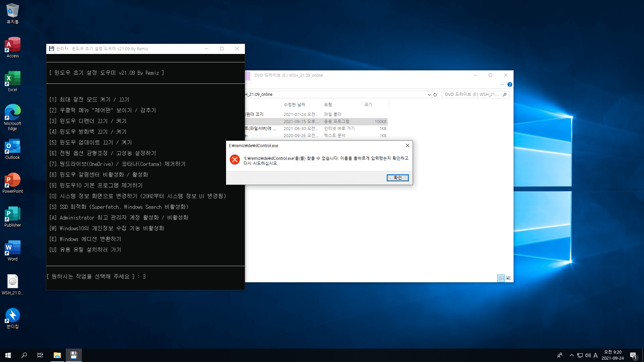Click Explorer help question mark icon

(x=509, y=84)
